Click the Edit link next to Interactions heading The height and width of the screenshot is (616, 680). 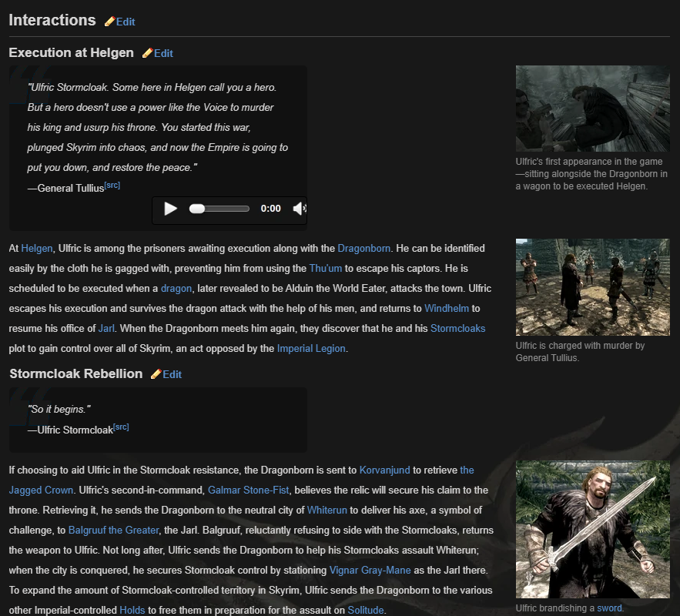(x=126, y=22)
